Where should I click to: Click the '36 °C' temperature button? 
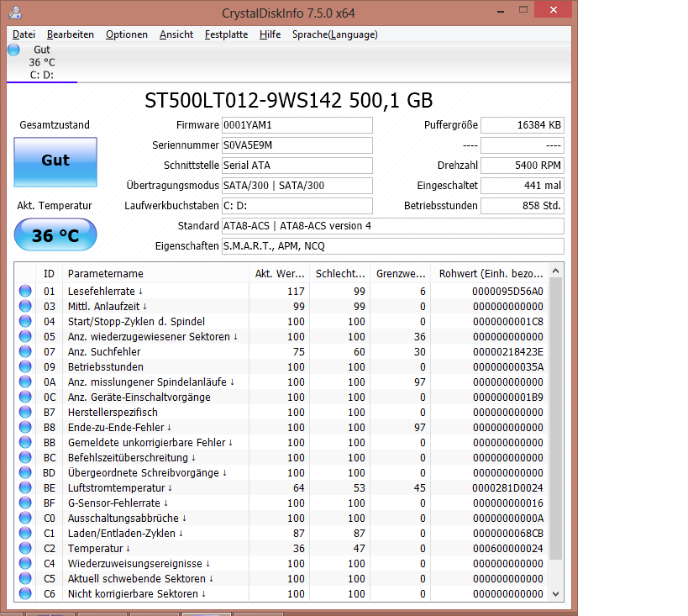tap(55, 235)
